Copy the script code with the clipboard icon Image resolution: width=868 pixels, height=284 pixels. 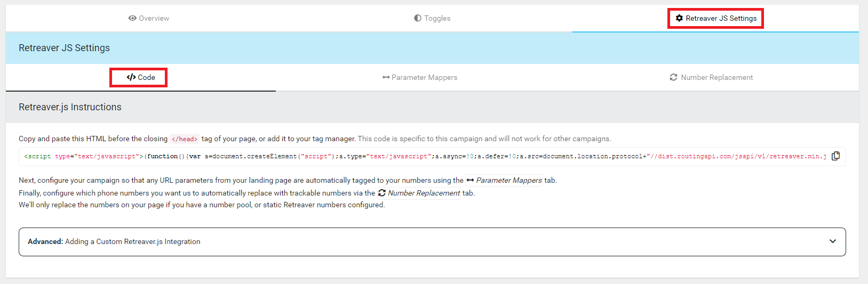click(835, 156)
